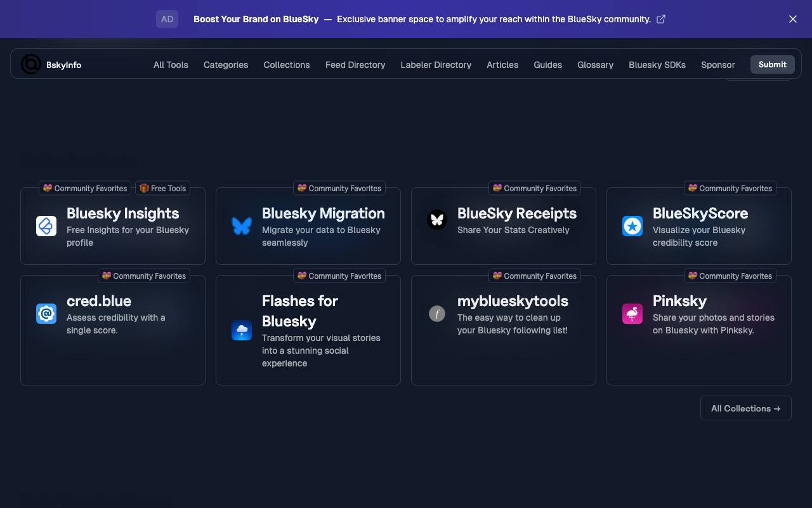Click the Flashes for Bluesky cloud icon
This screenshot has width=812, height=508.
click(x=242, y=330)
